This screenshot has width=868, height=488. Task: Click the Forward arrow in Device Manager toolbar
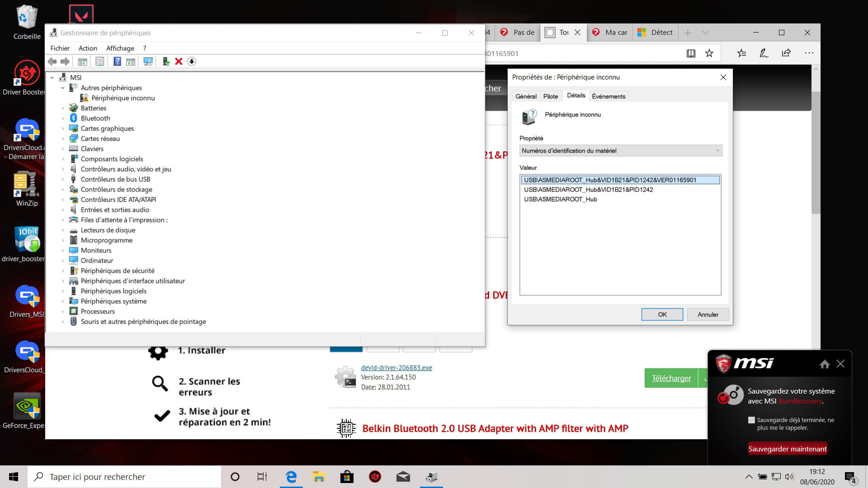[x=65, y=61]
